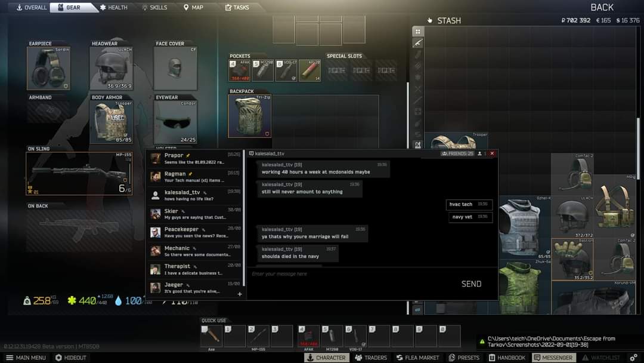Open the Skier conversation
The height and width of the screenshot is (363, 644).
click(195, 214)
